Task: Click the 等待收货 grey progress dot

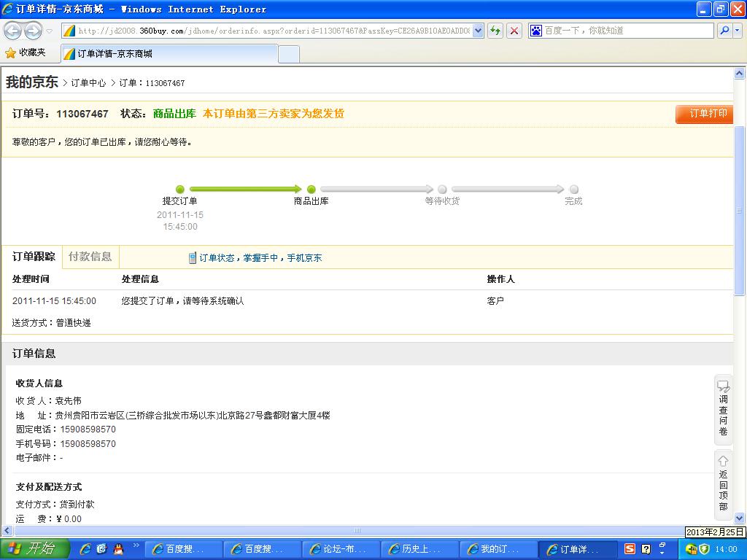Action: pos(443,189)
